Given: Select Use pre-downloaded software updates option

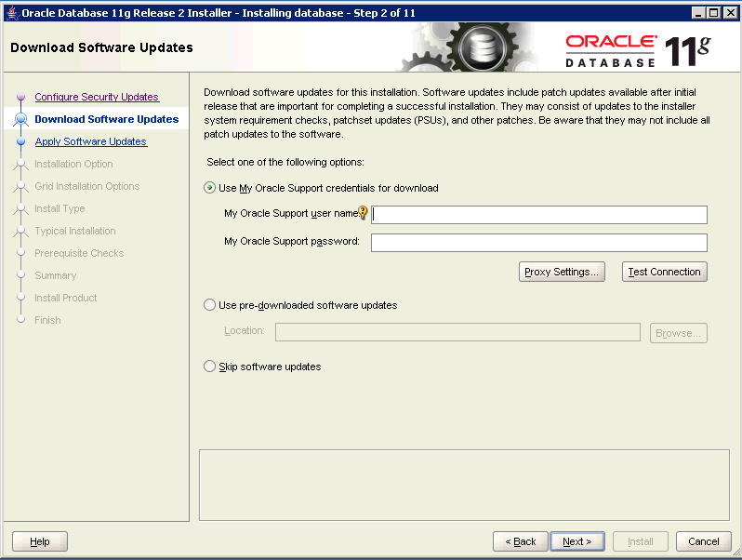Looking at the screenshot, I should [209, 305].
